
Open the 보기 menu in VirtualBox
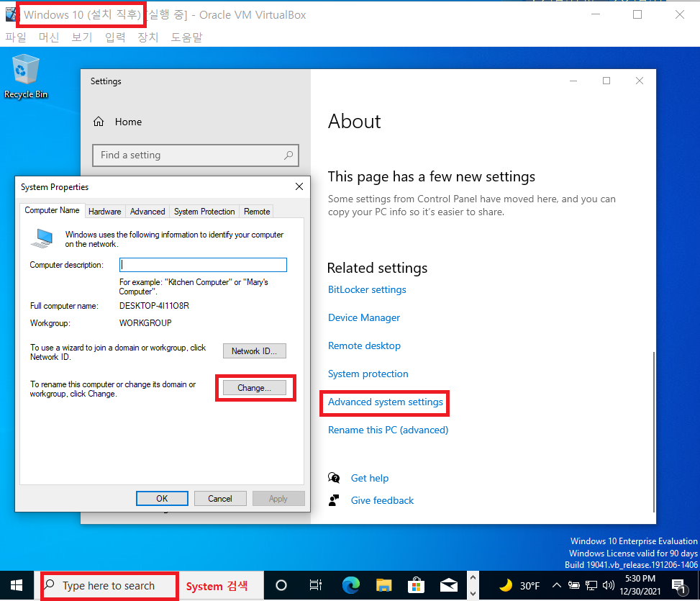(x=82, y=37)
